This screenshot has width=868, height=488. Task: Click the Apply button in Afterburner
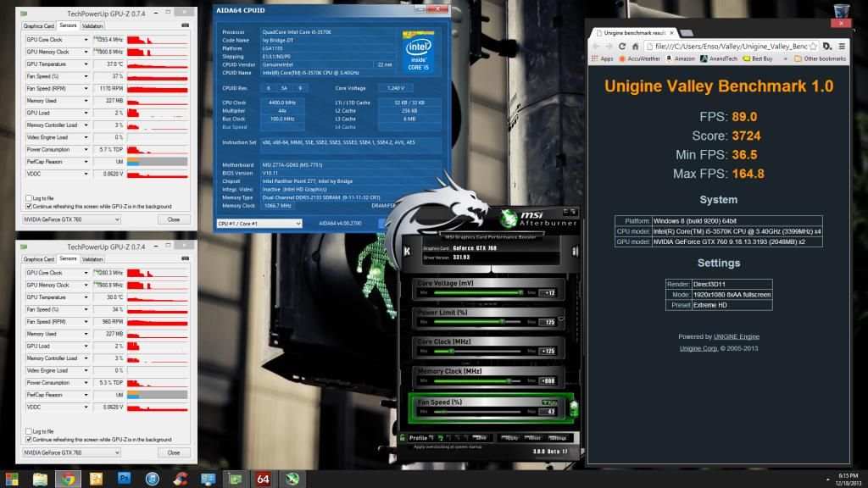pos(510,438)
